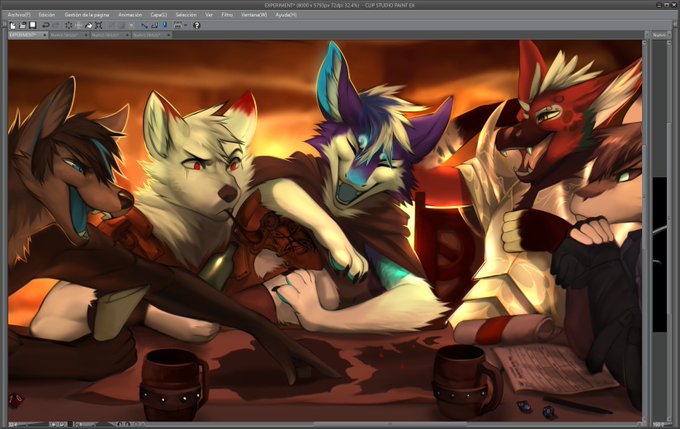Image resolution: width=680 pixels, height=429 pixels.
Task: Toggle Snap to Grid in the toolbar
Action: coord(164,26)
